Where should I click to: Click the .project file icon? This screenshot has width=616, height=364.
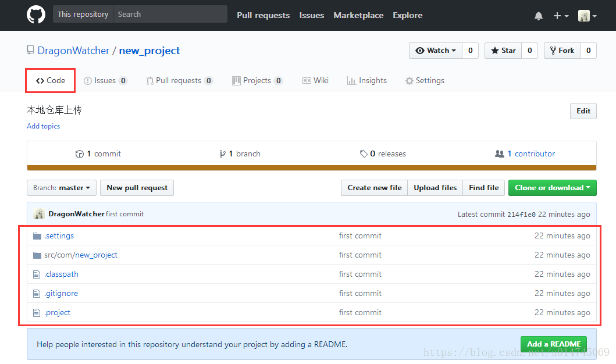[x=37, y=313]
